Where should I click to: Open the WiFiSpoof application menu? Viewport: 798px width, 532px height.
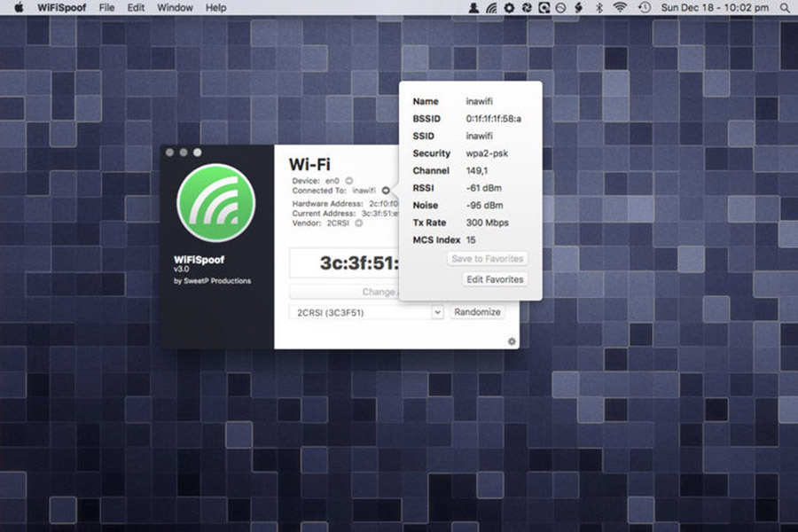pyautogui.click(x=61, y=8)
